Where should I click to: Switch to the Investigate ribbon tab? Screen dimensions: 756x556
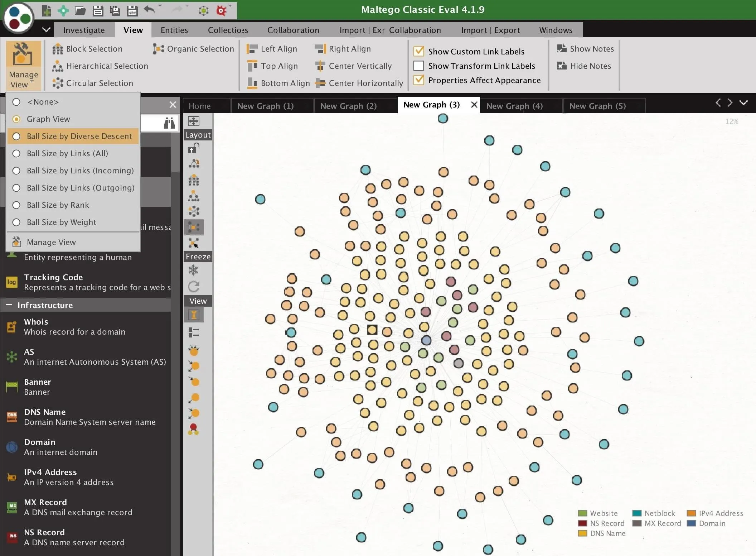click(84, 30)
